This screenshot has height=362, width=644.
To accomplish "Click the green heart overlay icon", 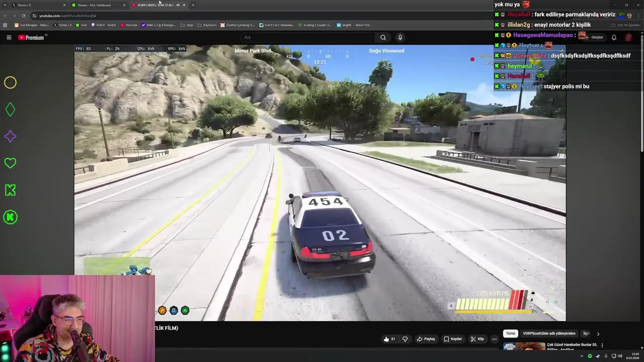I will [x=10, y=163].
